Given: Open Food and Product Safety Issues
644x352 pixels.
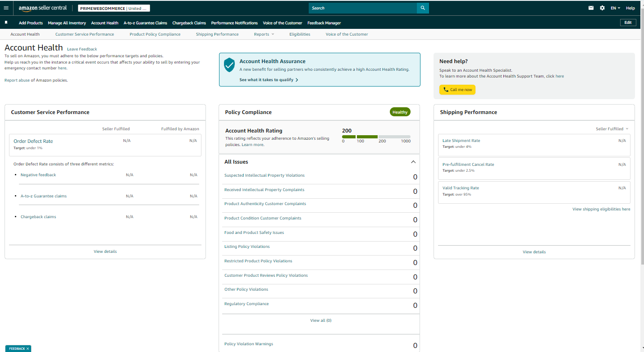Looking at the screenshot, I should point(254,233).
